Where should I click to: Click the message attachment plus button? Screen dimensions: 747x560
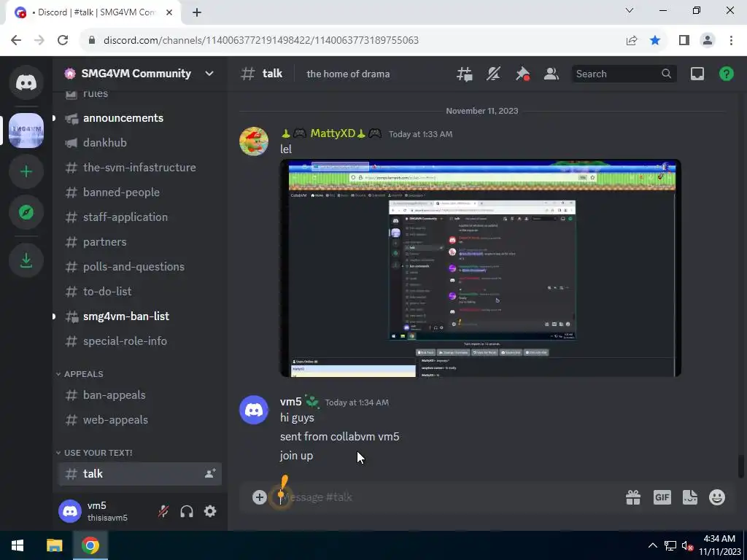click(x=260, y=497)
